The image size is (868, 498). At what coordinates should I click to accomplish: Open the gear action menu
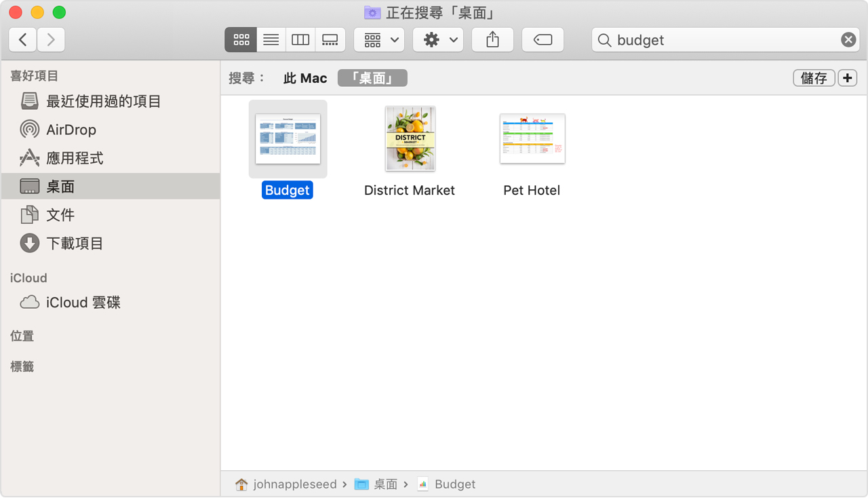tap(438, 40)
